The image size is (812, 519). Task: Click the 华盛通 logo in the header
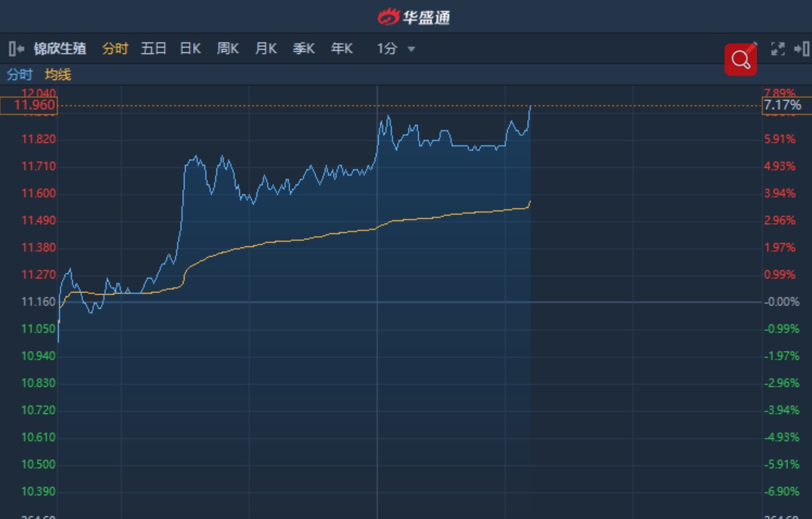[x=414, y=17]
